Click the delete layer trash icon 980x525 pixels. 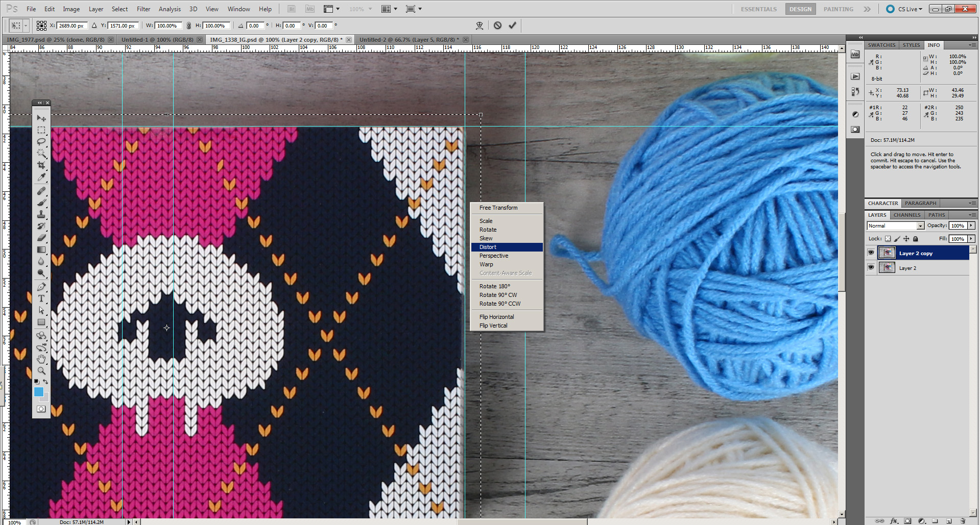(963, 521)
